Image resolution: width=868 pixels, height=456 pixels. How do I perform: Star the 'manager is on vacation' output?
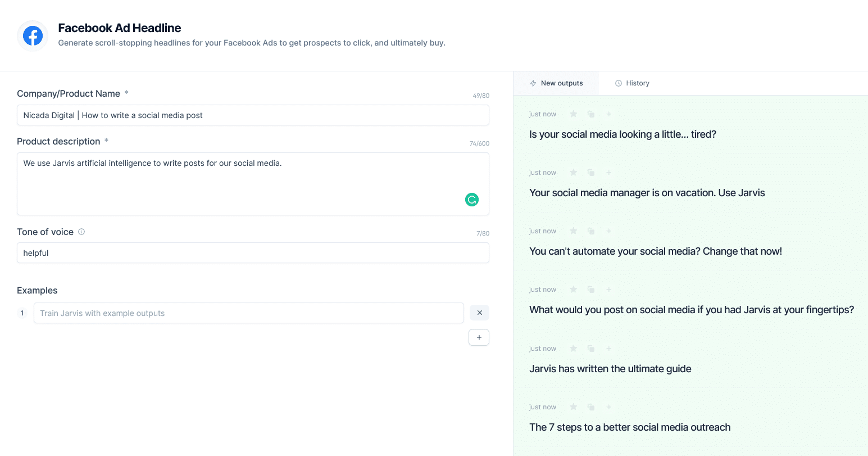(x=574, y=173)
